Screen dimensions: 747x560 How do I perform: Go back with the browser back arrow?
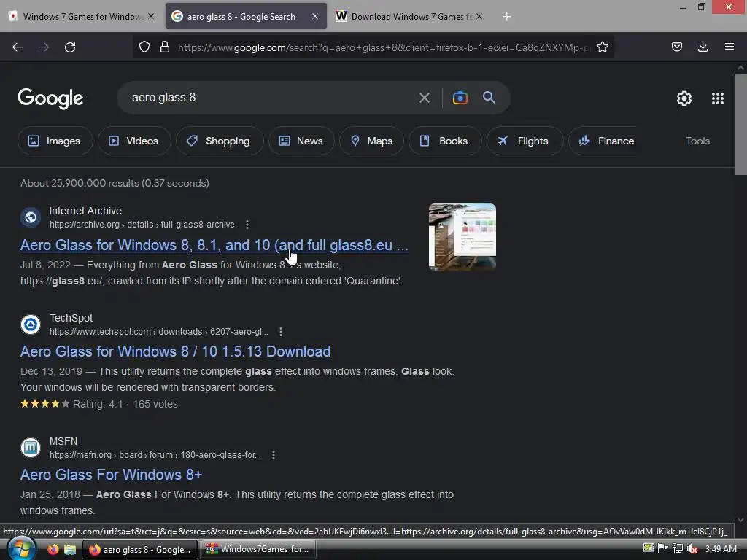point(18,47)
